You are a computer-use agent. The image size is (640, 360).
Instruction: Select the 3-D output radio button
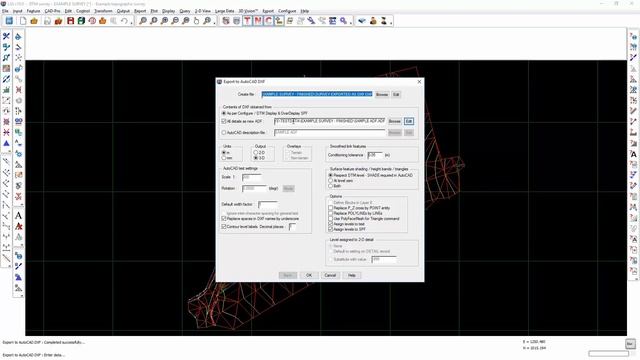click(256, 158)
